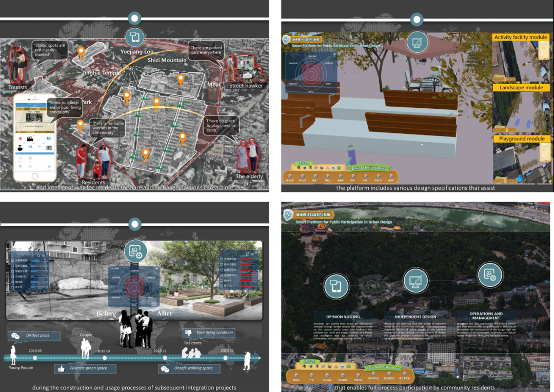The height and width of the screenshot is (392, 554).
Task: Click the thumbs-up icon beside Favorite green space
Action: [62, 368]
